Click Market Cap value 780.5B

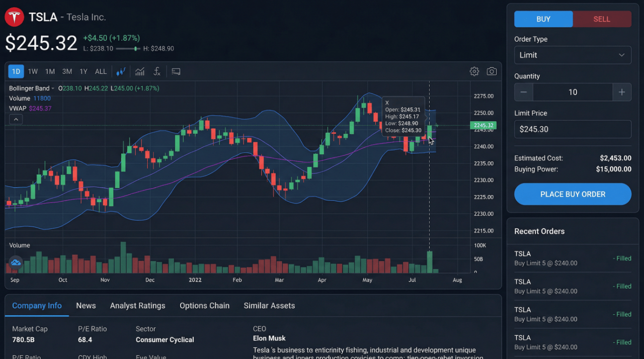click(24, 340)
